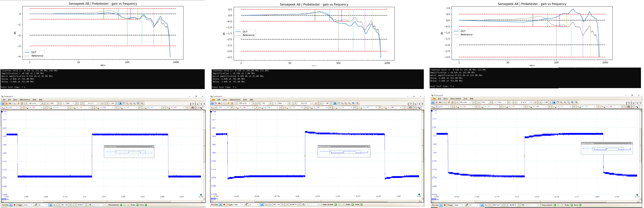
Task: Switch to Spectrum mode in left PicoScope window
Action: [x=10, y=103]
